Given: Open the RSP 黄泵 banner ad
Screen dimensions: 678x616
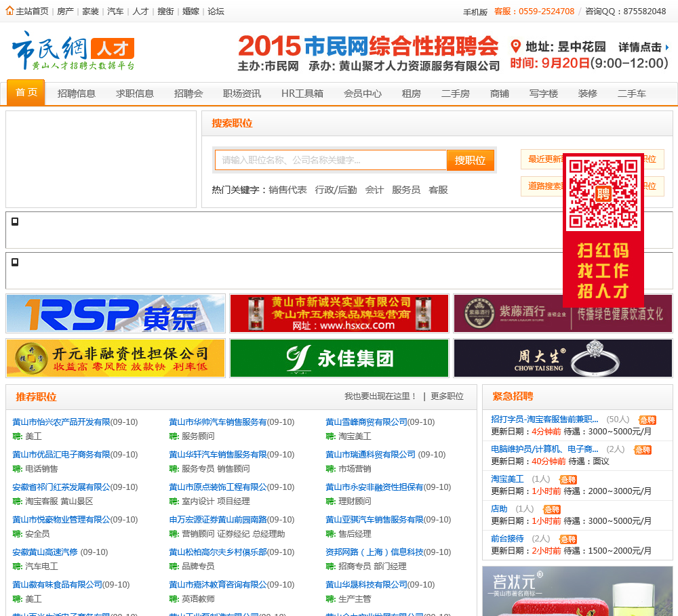Looking at the screenshot, I should [115, 313].
